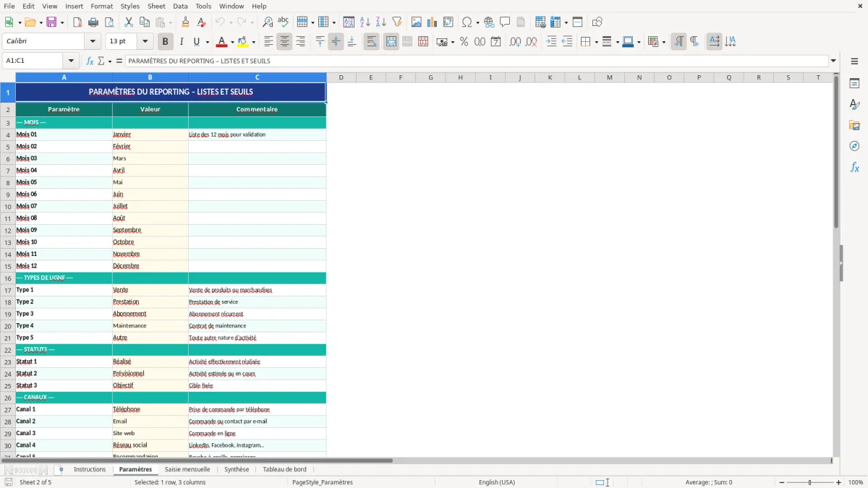The width and height of the screenshot is (868, 488).
Task: Click the vertical scrollbar
Action: pyautogui.click(x=836, y=264)
